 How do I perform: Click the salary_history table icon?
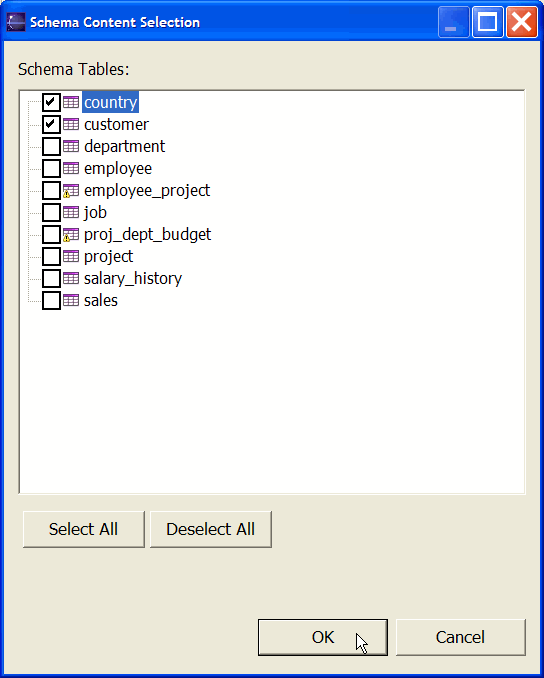pyautogui.click(x=71, y=278)
